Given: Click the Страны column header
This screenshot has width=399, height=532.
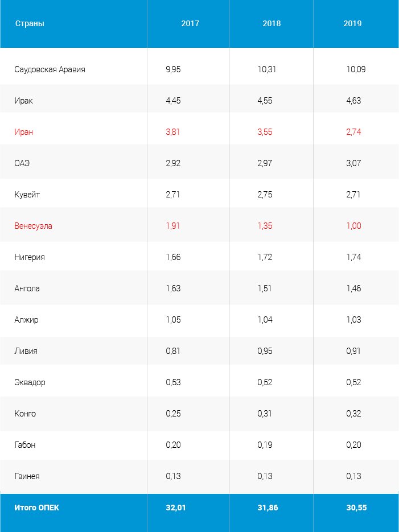Looking at the screenshot, I should point(30,24).
